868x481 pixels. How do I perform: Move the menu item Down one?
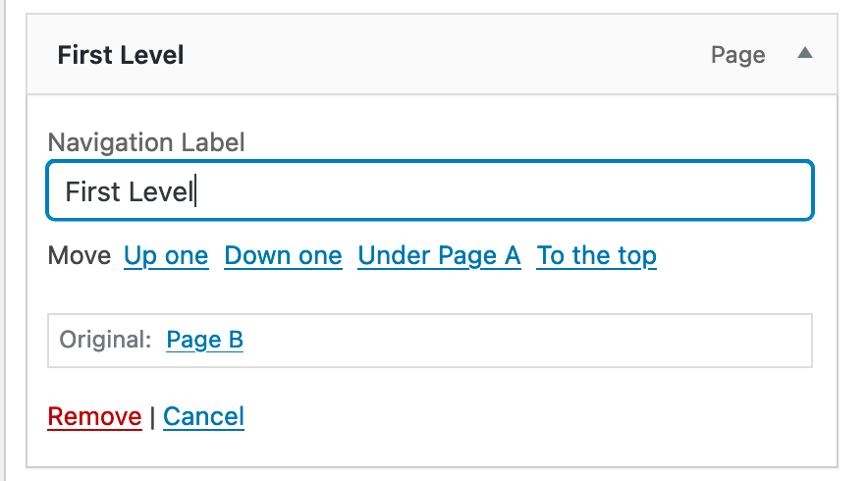(283, 256)
